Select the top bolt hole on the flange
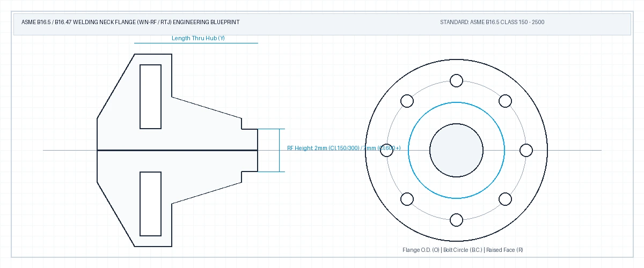 (x=456, y=80)
